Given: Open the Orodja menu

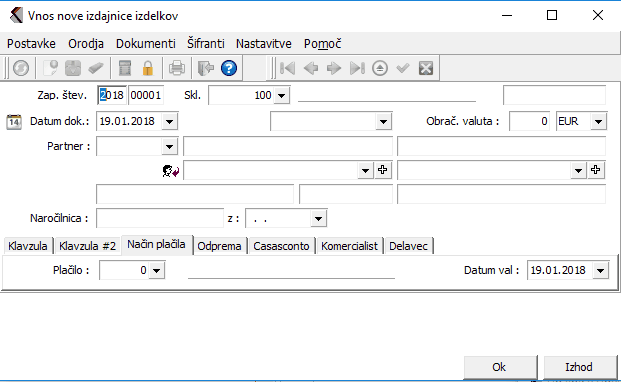Looking at the screenshot, I should 86,44.
